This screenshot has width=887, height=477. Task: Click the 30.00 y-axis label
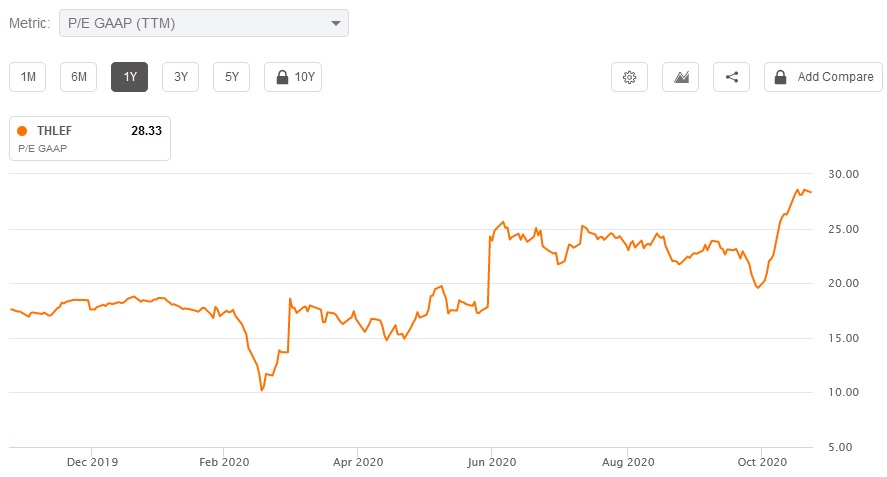click(x=845, y=174)
